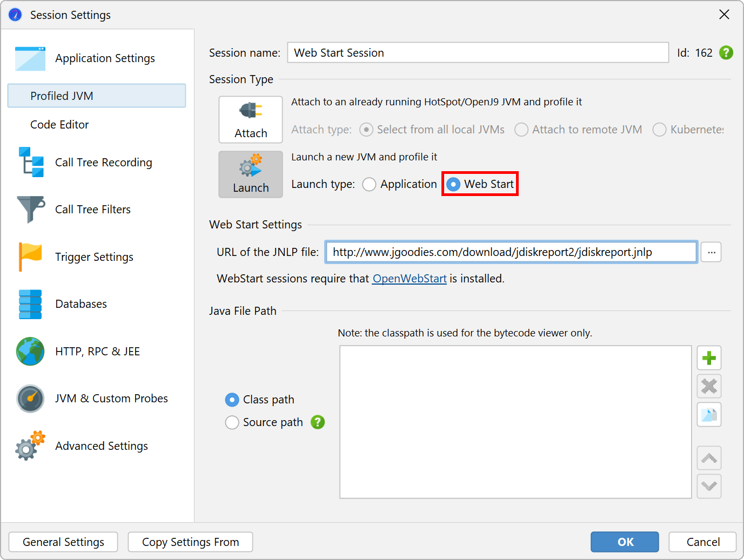Screen dimensions: 744x560
Task: Switch to Attach session type
Action: point(251,119)
